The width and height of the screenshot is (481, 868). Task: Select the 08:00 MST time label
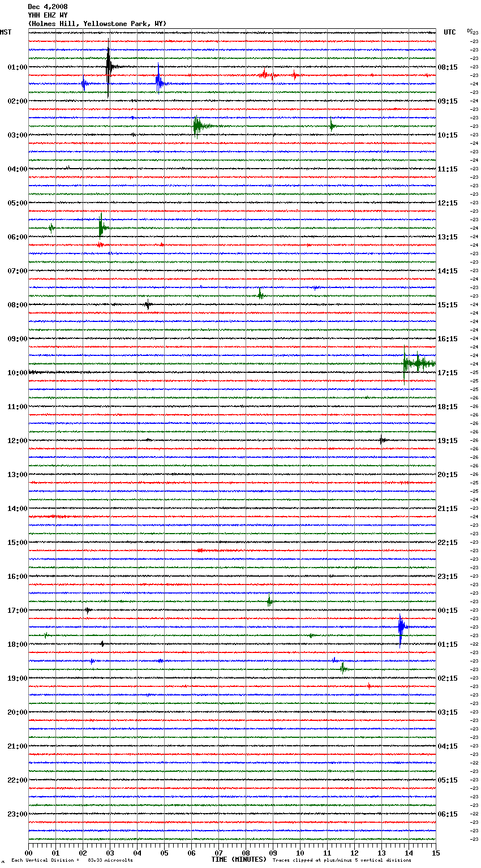tap(18, 305)
